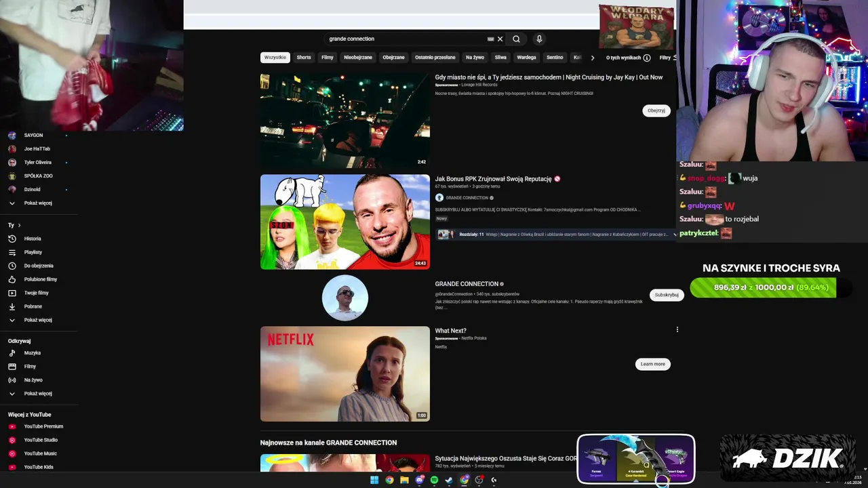Open video title Jak Bonus RPK Zrujnował Swoją Reputację
The height and width of the screenshot is (488, 868).
click(493, 179)
